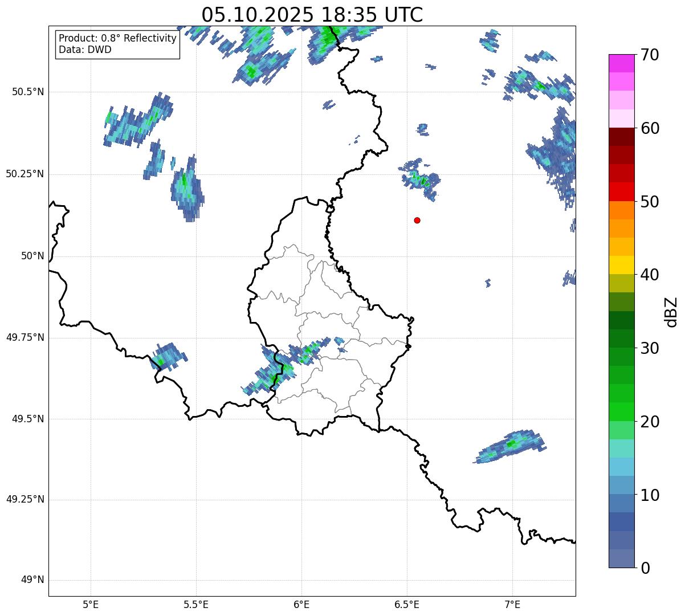685x616 pixels.
Task: Click the dBZ colorbar label
Action: point(671,312)
